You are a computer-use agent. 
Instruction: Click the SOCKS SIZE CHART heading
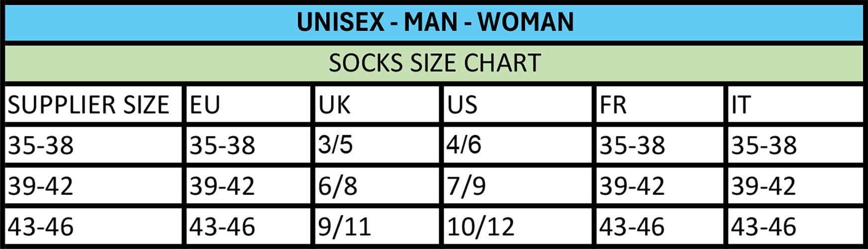[x=435, y=63]
